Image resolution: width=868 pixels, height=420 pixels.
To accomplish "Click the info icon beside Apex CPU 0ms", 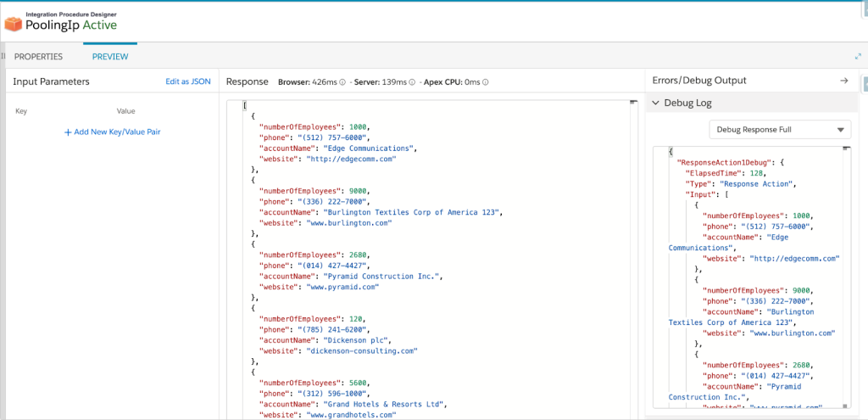I will 485,82.
